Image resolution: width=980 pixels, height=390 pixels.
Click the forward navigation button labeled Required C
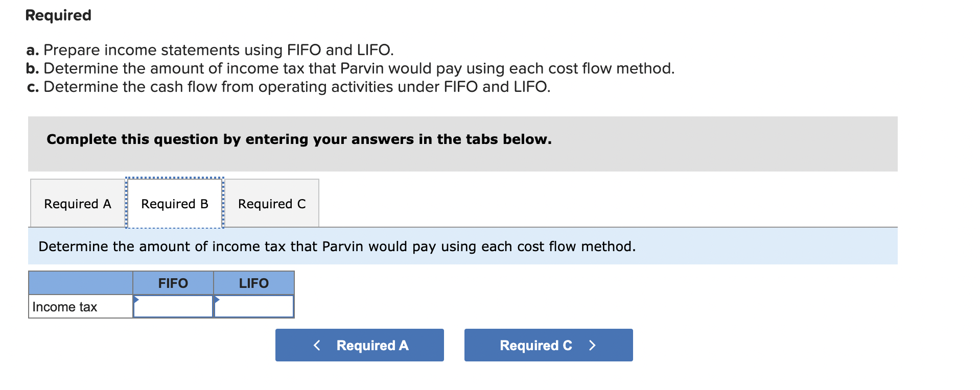pos(548,345)
